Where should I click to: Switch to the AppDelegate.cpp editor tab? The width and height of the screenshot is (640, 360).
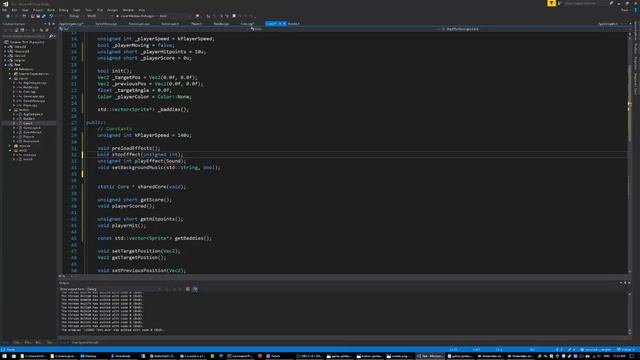pos(71,24)
